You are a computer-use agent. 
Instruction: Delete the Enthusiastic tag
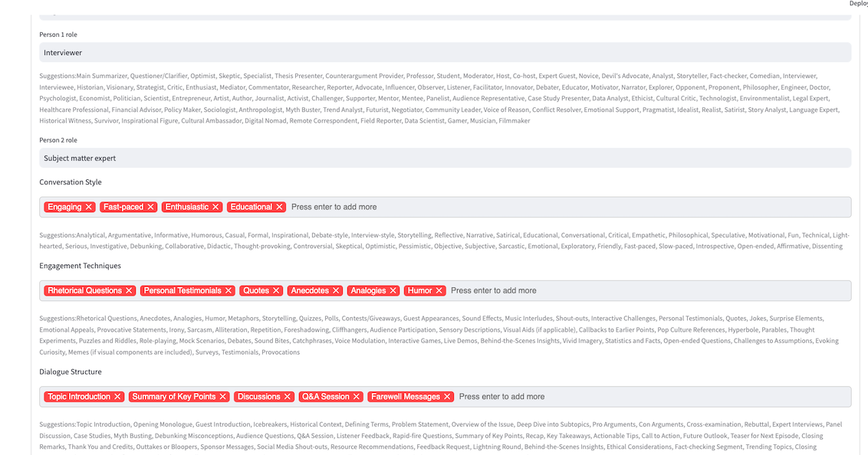pos(216,207)
